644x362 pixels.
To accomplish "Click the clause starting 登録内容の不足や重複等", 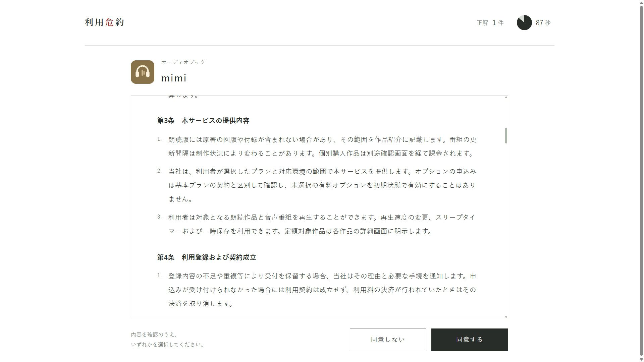I will tap(322, 290).
